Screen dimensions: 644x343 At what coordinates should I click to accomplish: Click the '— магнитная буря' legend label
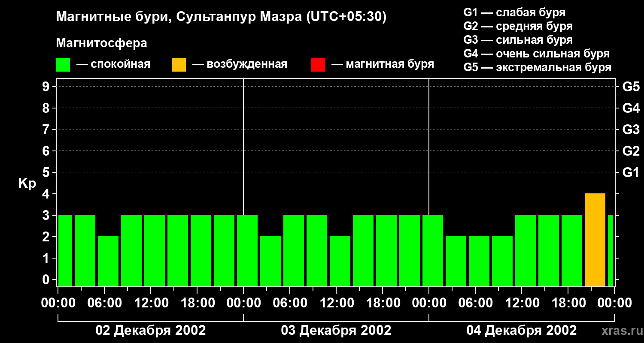[x=383, y=65]
